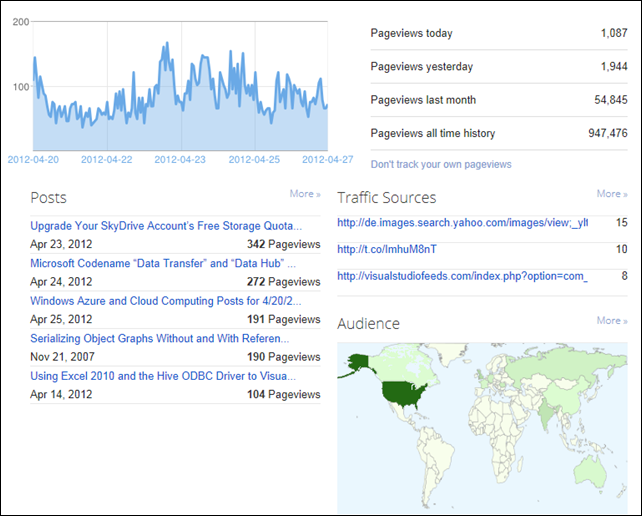Click the United States on audience map
This screenshot has height=516, width=642.
pyautogui.click(x=403, y=394)
